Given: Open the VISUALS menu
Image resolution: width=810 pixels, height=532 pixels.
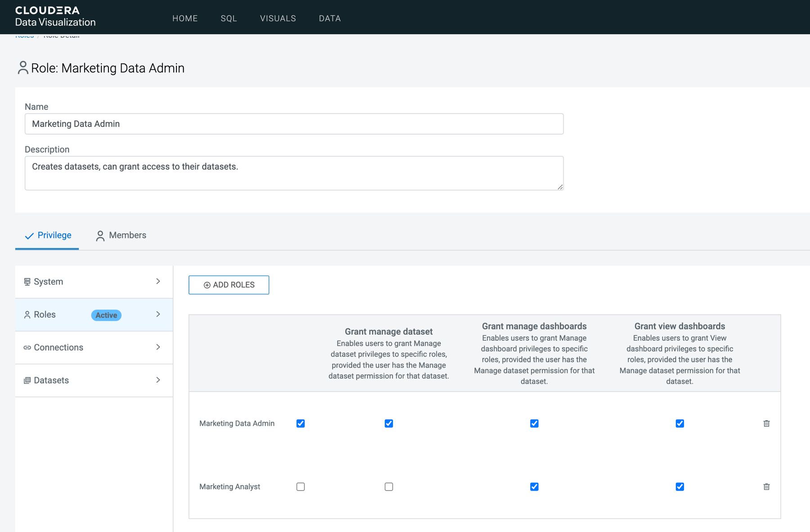Looking at the screenshot, I should tap(278, 18).
